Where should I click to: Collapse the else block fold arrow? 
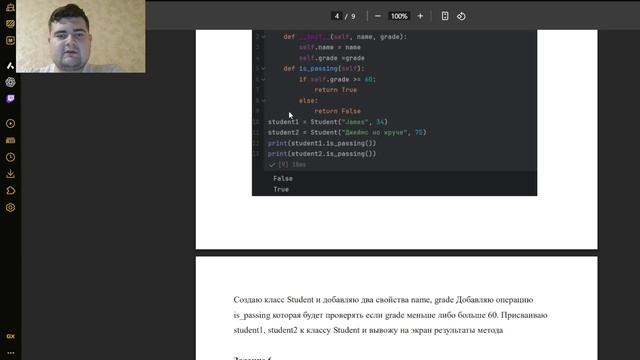[264, 100]
